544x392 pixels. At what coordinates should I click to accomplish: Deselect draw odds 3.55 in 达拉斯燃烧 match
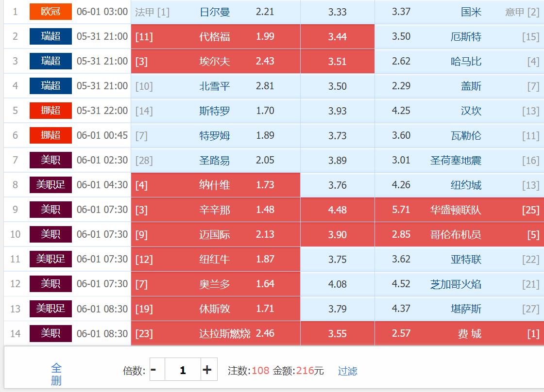338,333
